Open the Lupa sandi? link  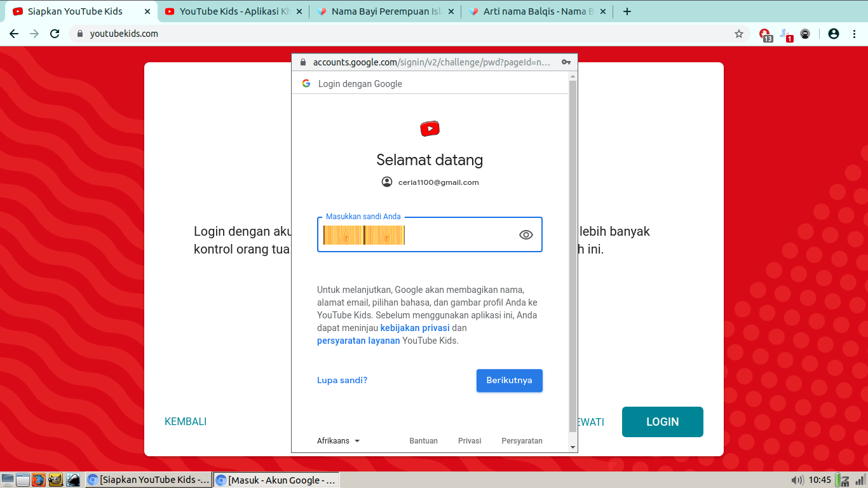point(342,380)
